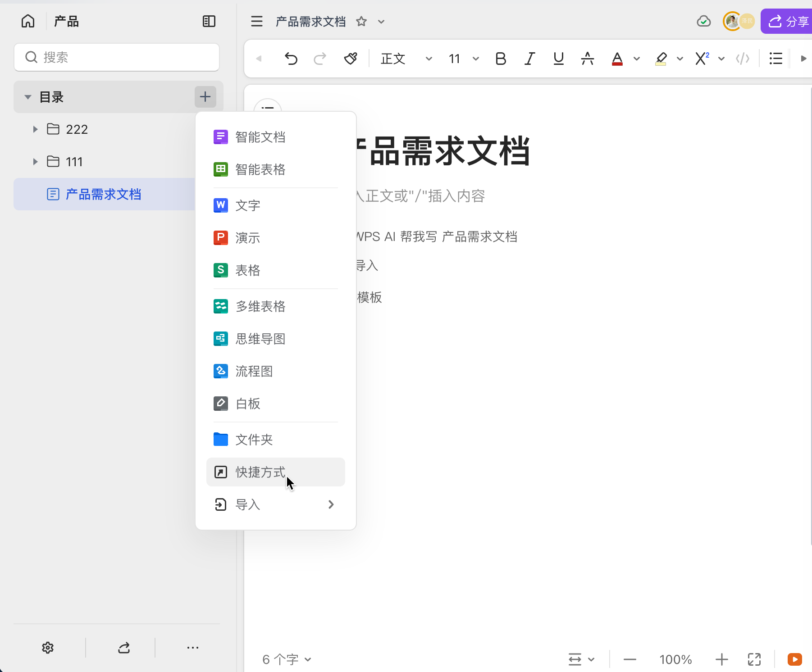Create a new 白板

tap(276, 404)
